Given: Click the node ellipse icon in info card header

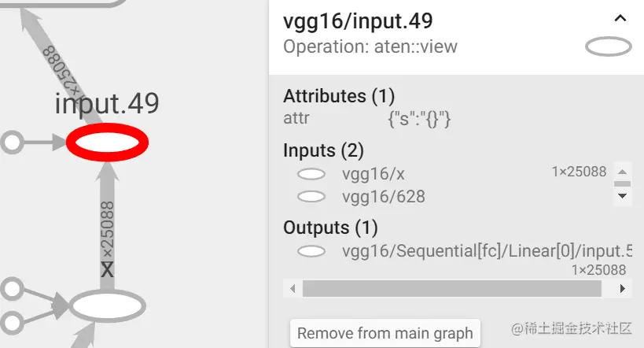Looking at the screenshot, I should tap(609, 46).
